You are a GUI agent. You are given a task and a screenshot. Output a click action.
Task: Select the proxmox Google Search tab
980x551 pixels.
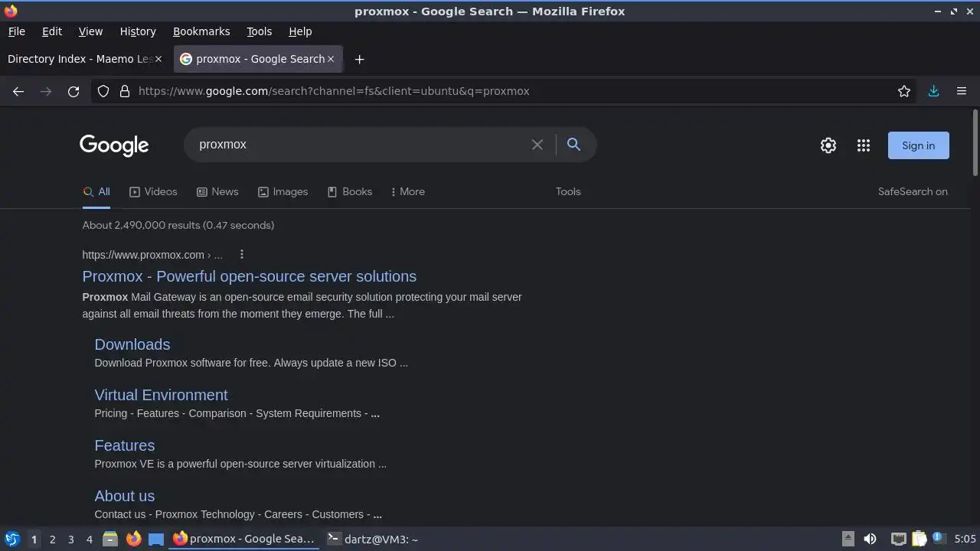[x=258, y=59]
